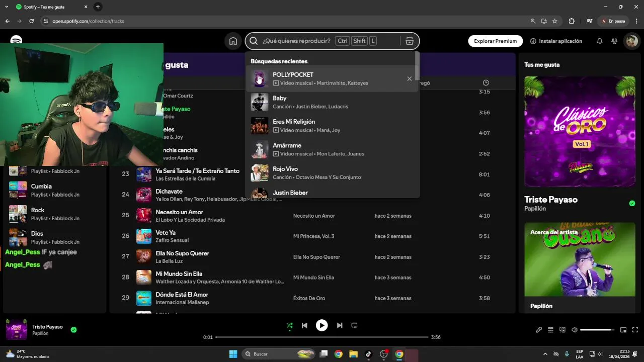This screenshot has width=644, height=362.
Task: Click the Explorar Premium button
Action: [495, 41]
